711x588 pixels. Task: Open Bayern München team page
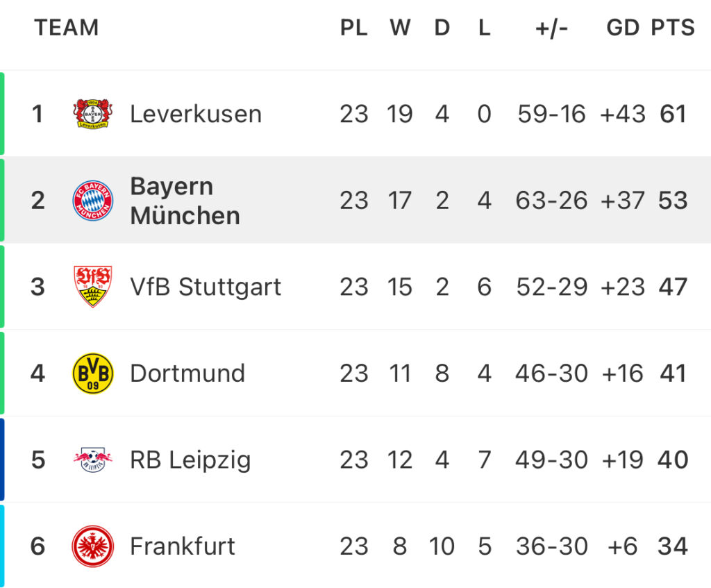(x=185, y=201)
